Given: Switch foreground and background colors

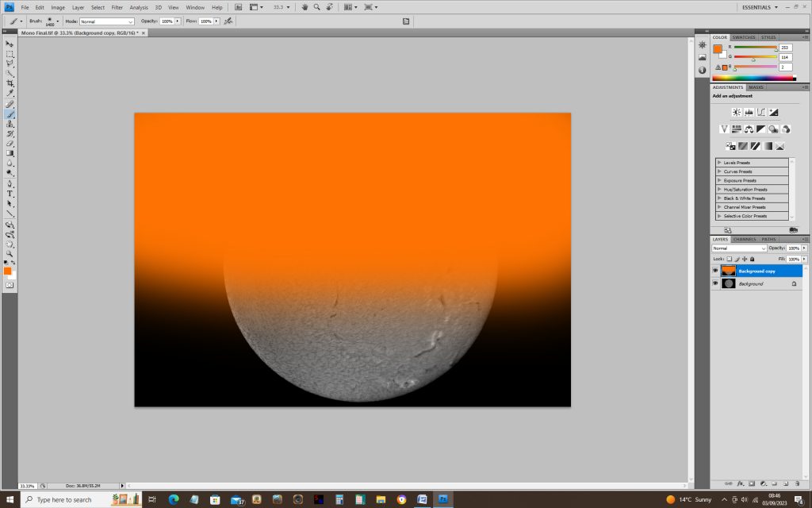Looking at the screenshot, I should point(13,263).
